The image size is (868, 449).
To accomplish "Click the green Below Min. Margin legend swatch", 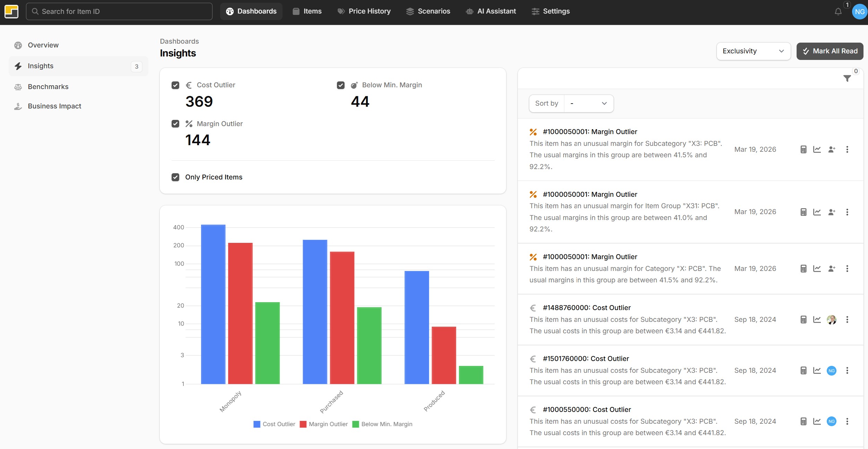I will point(355,424).
